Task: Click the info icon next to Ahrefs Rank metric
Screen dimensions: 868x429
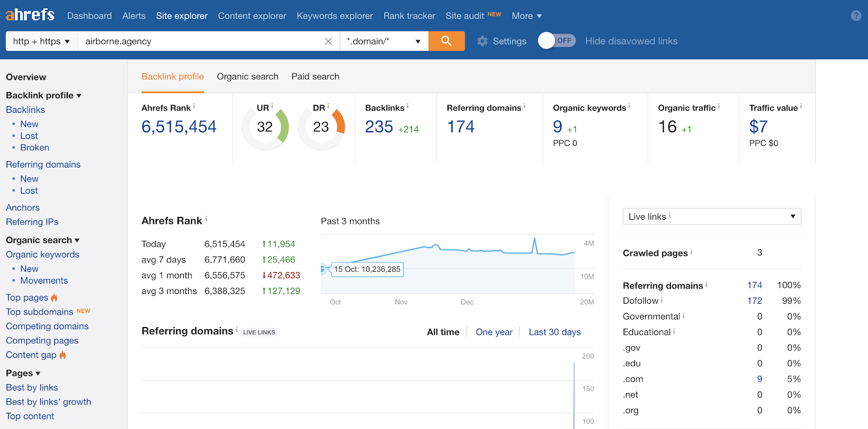Action: point(194,106)
